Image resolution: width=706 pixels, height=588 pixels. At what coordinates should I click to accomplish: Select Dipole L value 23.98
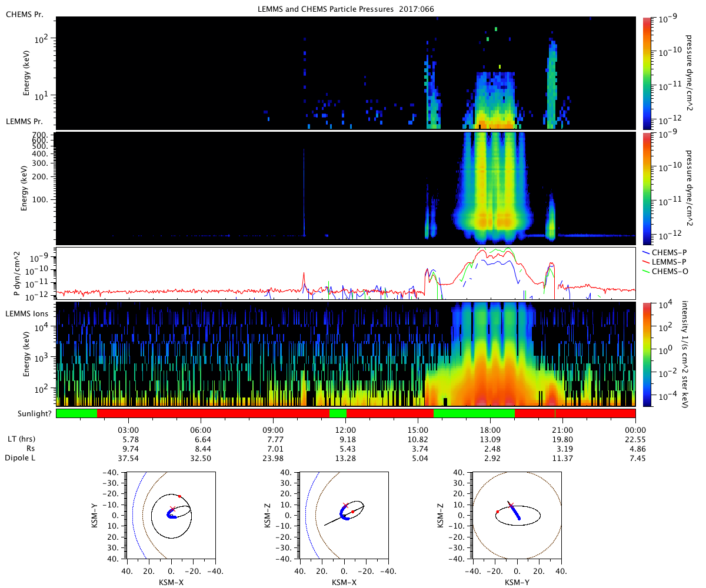(x=274, y=458)
